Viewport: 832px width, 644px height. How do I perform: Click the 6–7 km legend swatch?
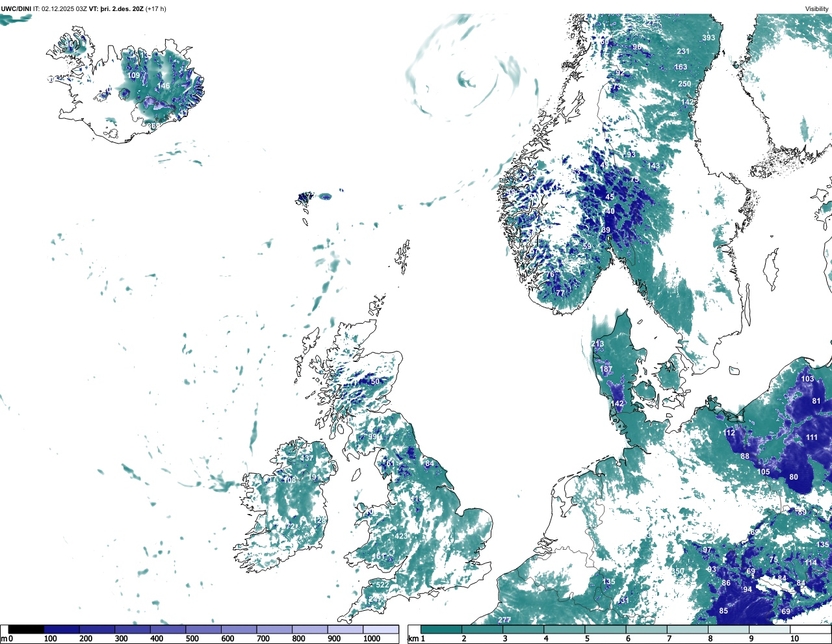click(646, 629)
